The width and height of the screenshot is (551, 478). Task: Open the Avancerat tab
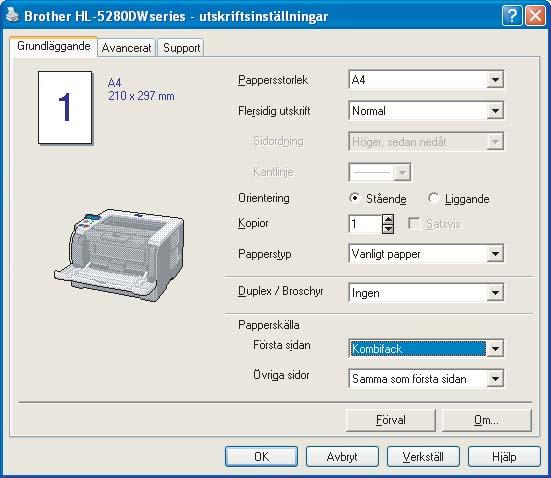click(x=126, y=48)
